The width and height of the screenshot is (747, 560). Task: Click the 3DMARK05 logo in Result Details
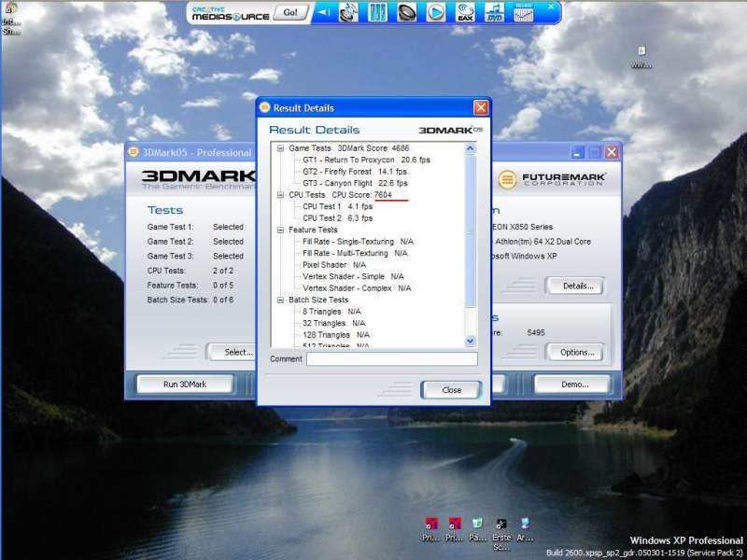click(x=450, y=130)
